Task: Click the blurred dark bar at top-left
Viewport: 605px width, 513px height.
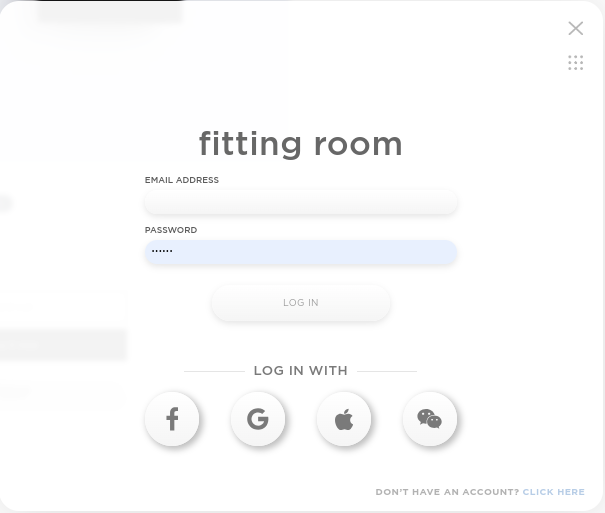Action: point(110,11)
